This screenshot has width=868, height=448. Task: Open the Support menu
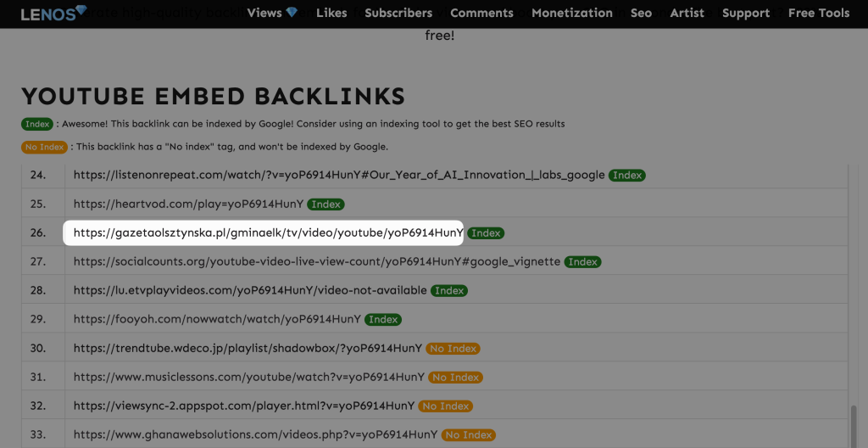(x=746, y=13)
